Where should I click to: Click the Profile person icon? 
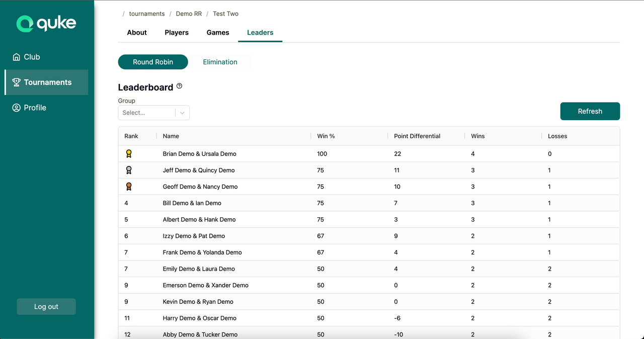click(16, 107)
